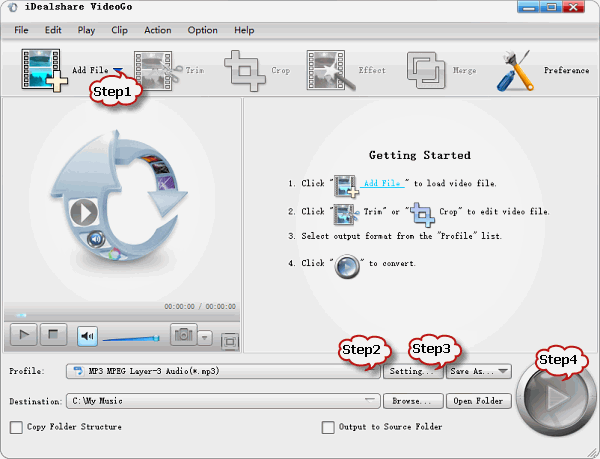This screenshot has height=459, width=600.
Task: Click the Add File link in Getting Started
Action: pyautogui.click(x=382, y=183)
